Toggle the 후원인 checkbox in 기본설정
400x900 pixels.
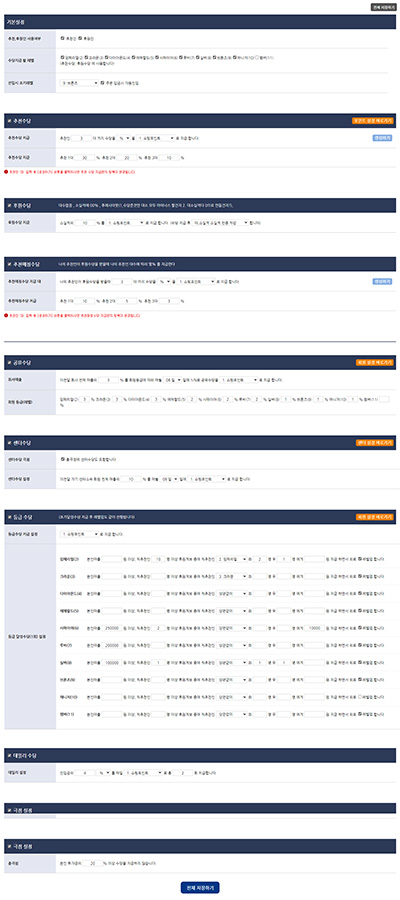coord(80,38)
